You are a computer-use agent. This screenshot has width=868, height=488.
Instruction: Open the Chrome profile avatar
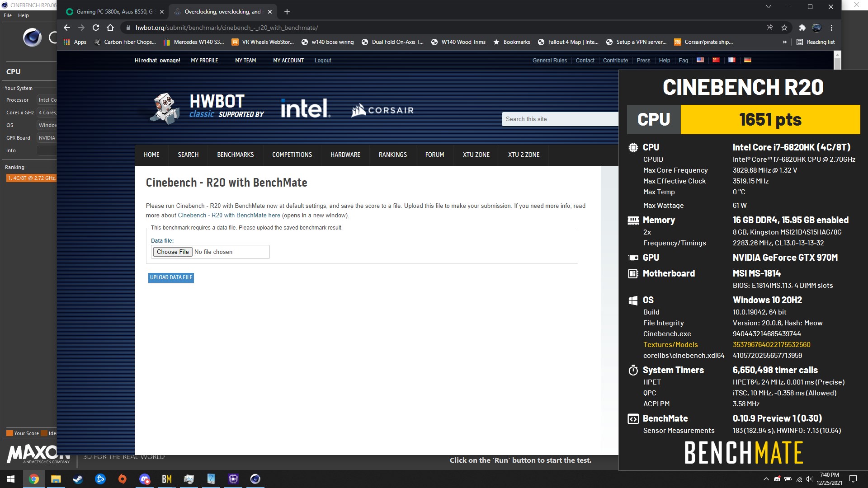pos(816,28)
